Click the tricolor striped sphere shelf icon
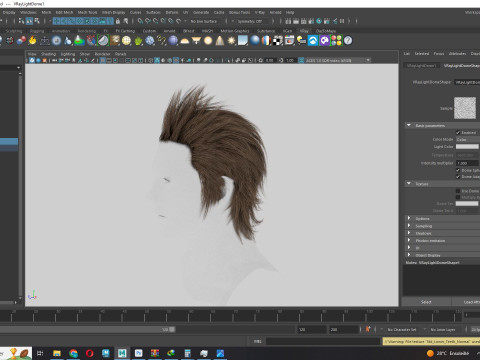The height and width of the screenshot is (360, 480). tap(266, 41)
